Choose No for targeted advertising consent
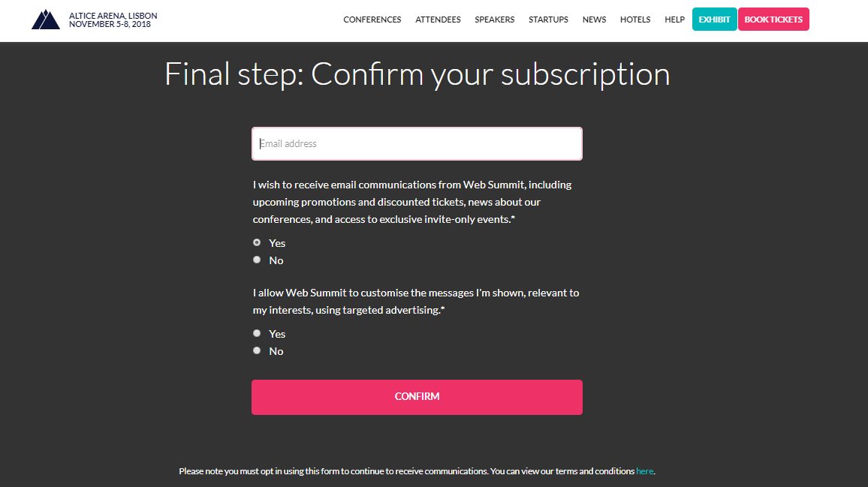 click(x=257, y=350)
